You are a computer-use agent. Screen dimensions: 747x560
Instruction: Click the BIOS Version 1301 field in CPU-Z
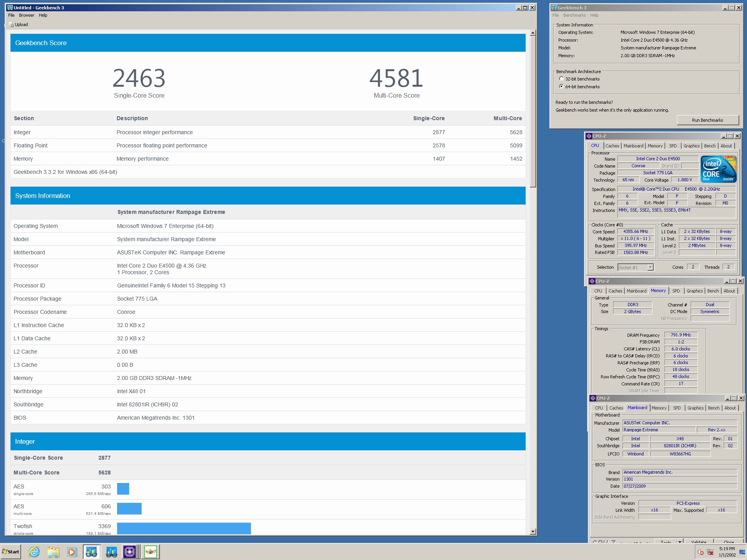pyautogui.click(x=680, y=479)
